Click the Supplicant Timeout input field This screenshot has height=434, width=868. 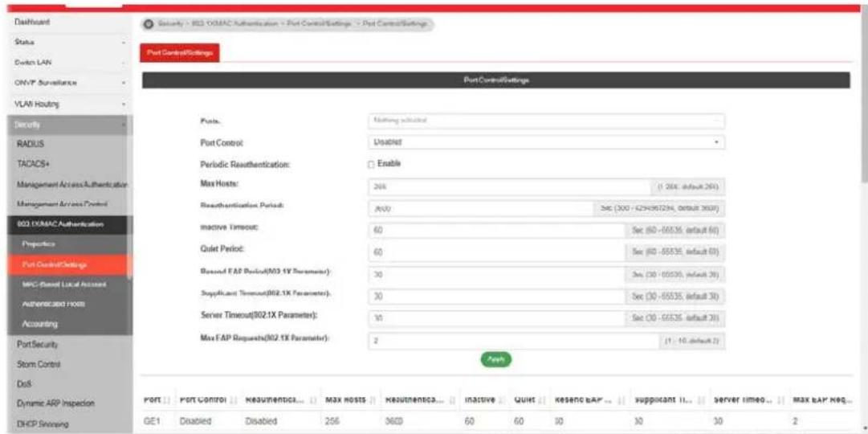click(x=496, y=297)
